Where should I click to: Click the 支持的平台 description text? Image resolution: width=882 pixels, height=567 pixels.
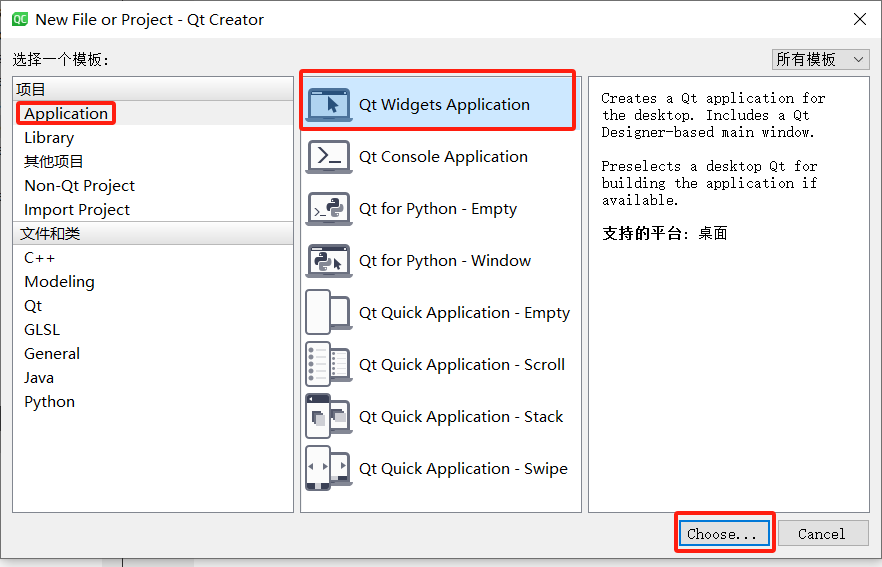(x=664, y=233)
